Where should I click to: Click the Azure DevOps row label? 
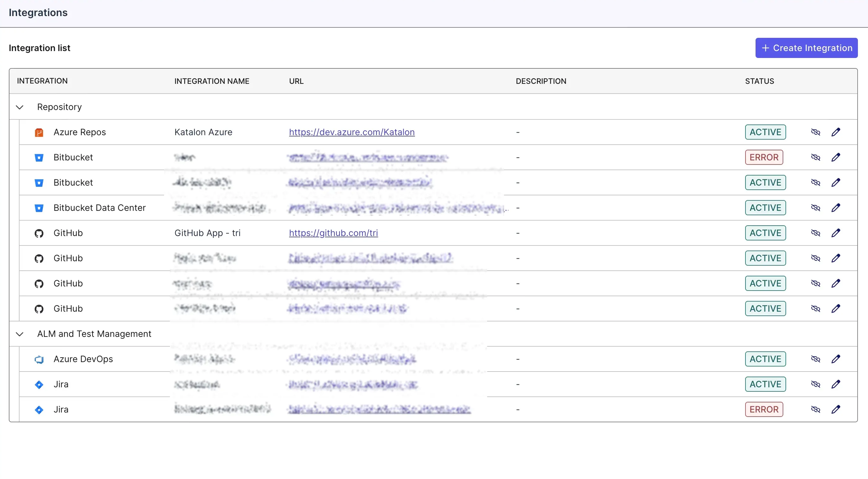coord(83,359)
